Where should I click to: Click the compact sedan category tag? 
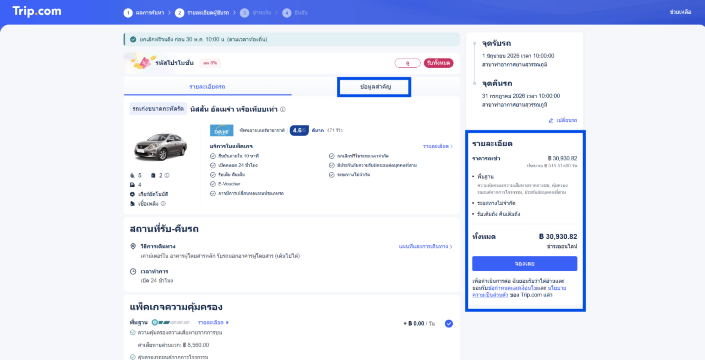click(158, 109)
